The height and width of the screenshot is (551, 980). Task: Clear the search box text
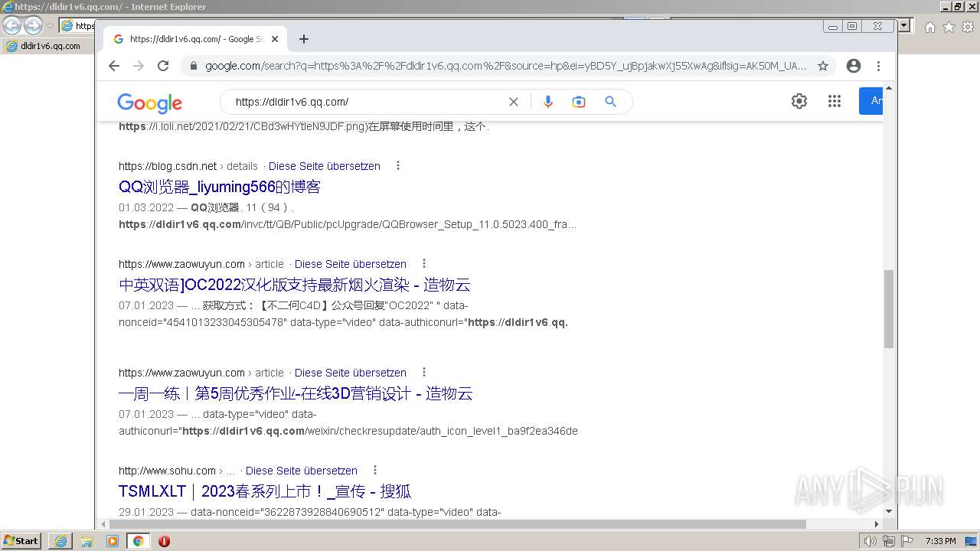coord(514,102)
